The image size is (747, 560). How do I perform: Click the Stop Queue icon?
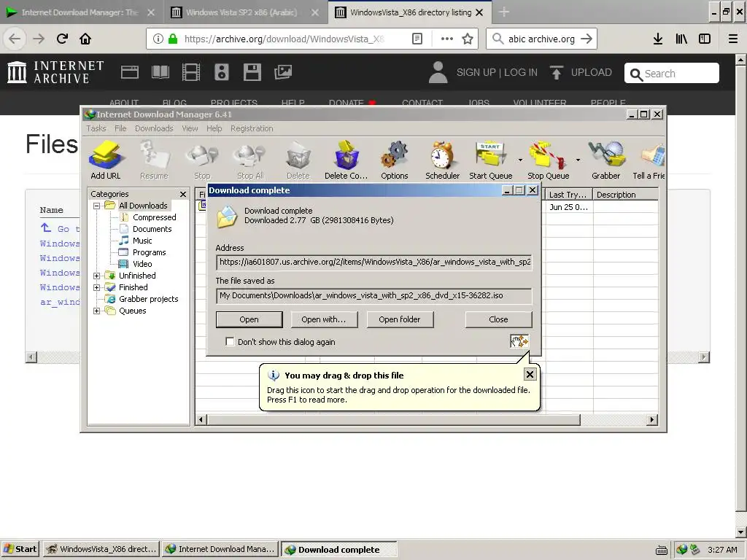point(548,156)
